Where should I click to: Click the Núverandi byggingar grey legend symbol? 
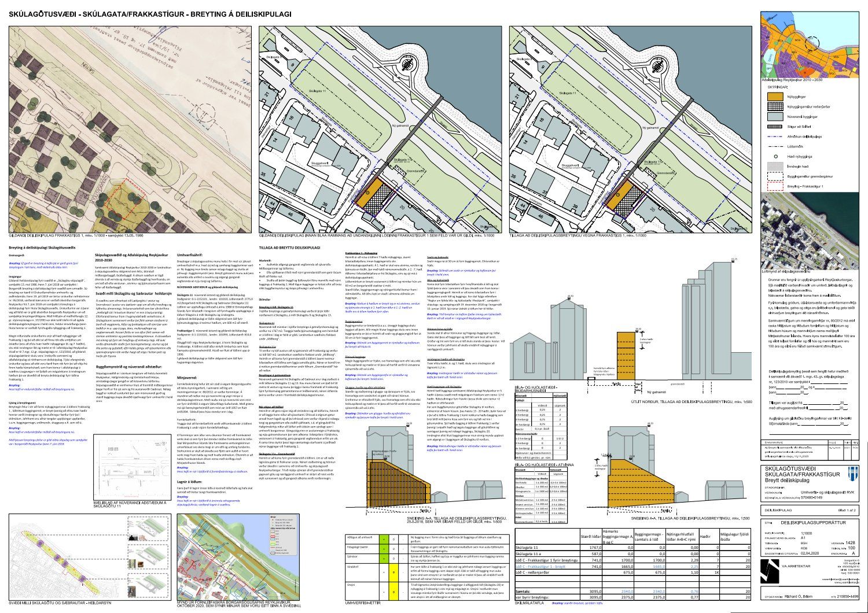click(x=775, y=117)
